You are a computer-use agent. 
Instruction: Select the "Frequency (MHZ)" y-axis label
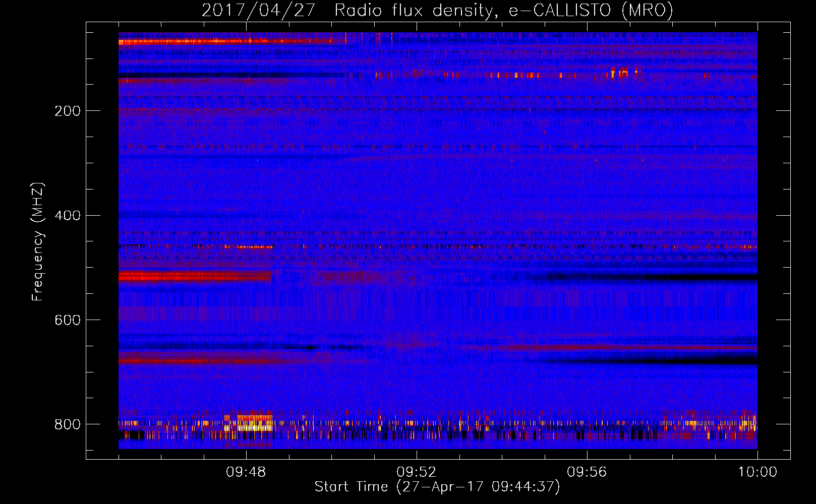(37, 242)
